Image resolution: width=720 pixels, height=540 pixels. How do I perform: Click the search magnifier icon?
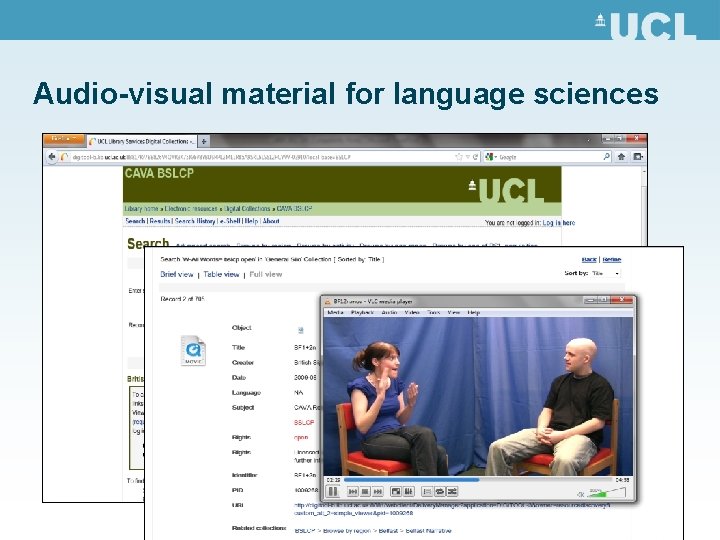[x=607, y=157]
